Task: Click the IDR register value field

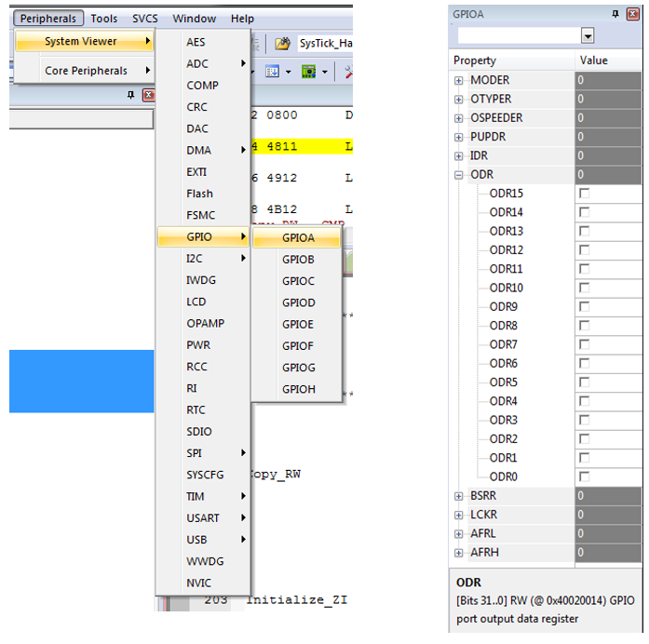Action: click(607, 156)
